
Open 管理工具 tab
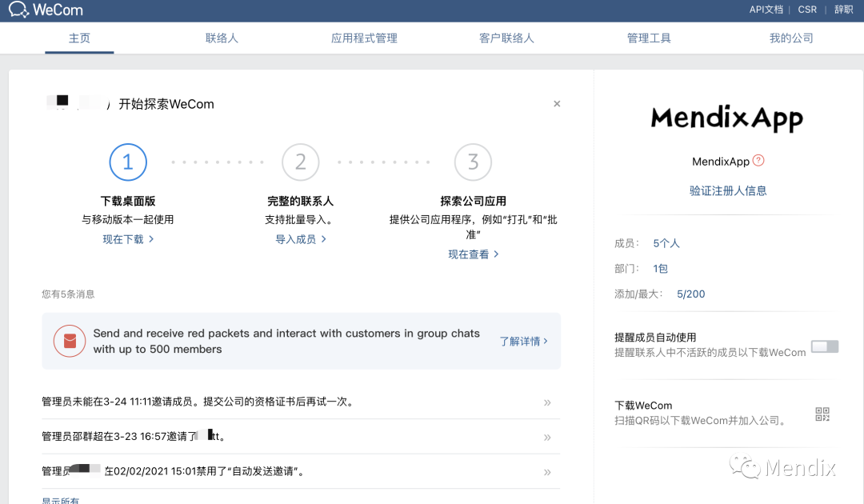pos(649,38)
